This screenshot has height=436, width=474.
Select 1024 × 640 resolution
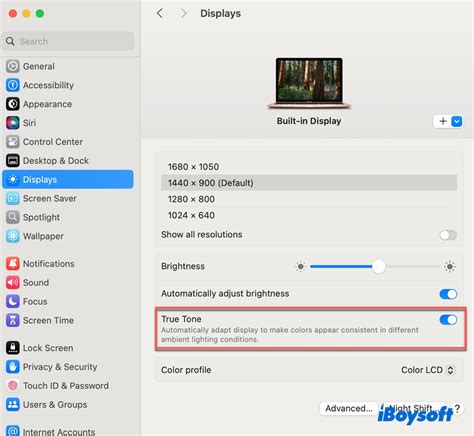(x=309, y=215)
